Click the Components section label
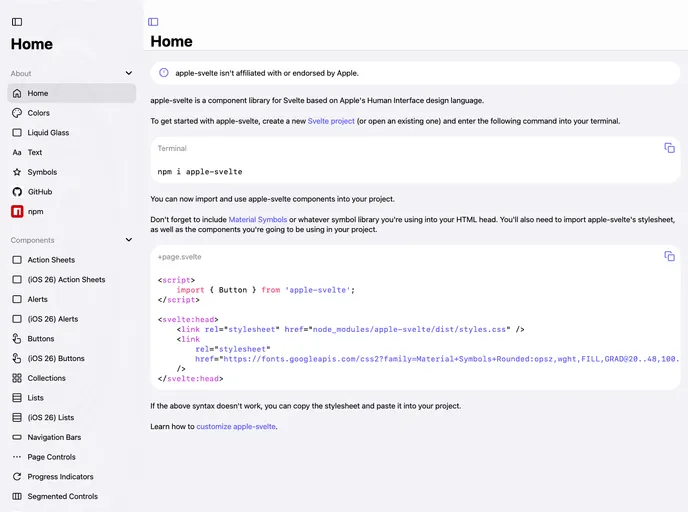Image resolution: width=688 pixels, height=512 pixels. click(32, 240)
